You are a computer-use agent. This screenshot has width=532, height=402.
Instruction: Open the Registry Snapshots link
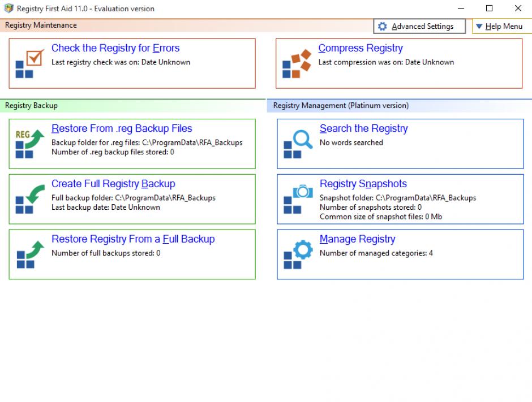point(363,184)
